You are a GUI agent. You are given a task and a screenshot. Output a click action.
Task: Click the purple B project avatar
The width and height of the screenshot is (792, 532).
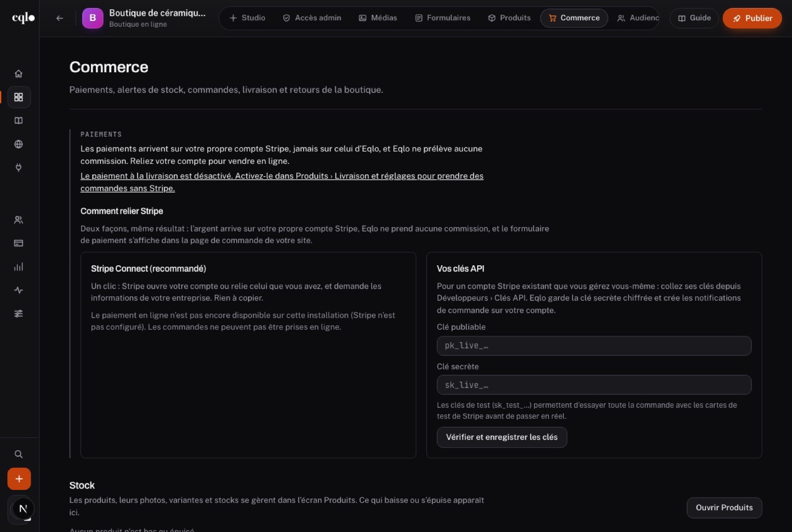click(x=93, y=18)
